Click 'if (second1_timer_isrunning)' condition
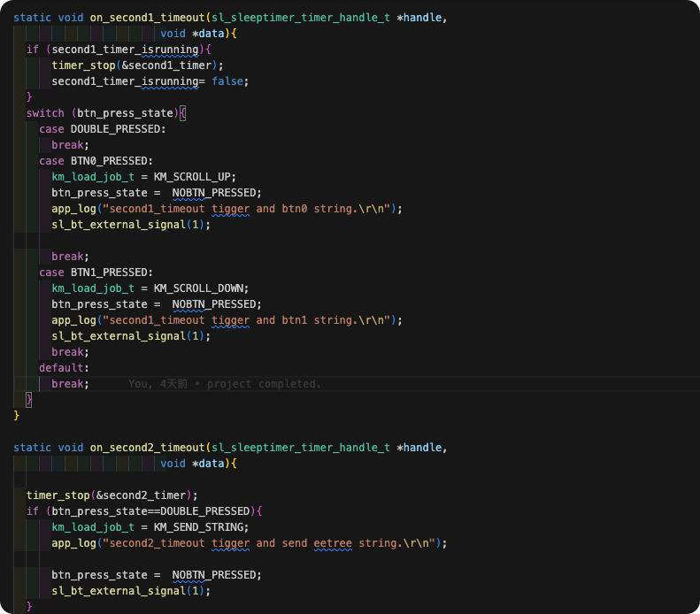700x614 pixels. point(115,49)
